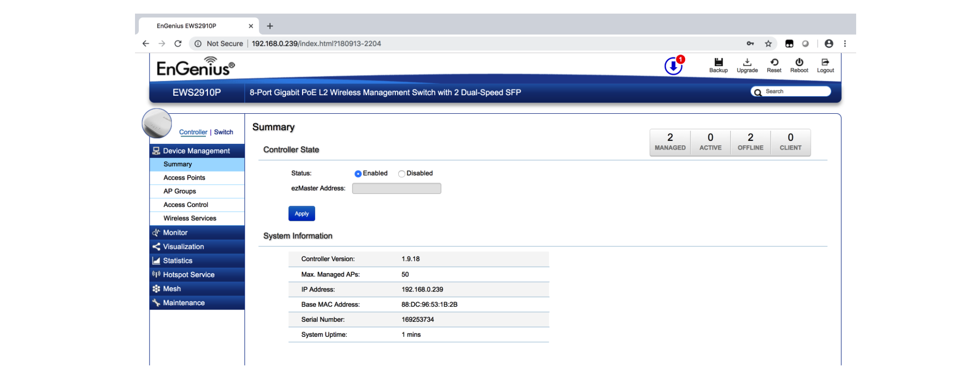Screen dimensions: 980x382
Task: Click into the Search box
Action: tap(791, 91)
